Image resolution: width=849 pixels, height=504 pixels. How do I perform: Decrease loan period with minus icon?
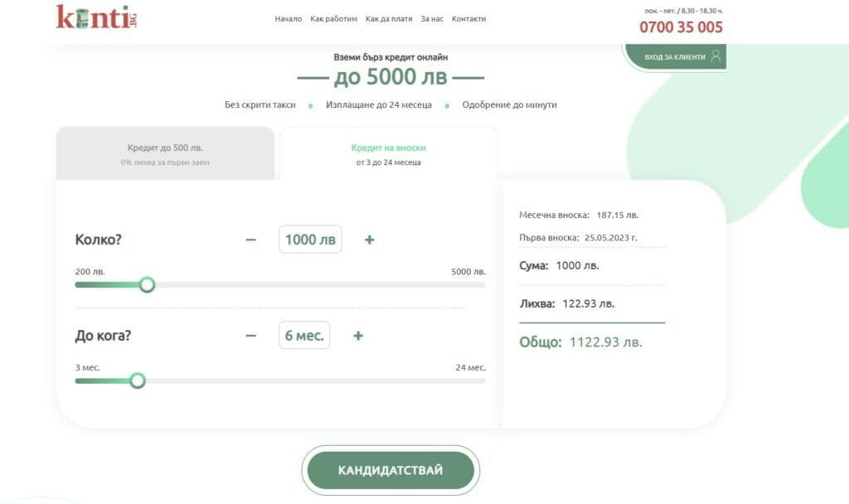click(250, 336)
